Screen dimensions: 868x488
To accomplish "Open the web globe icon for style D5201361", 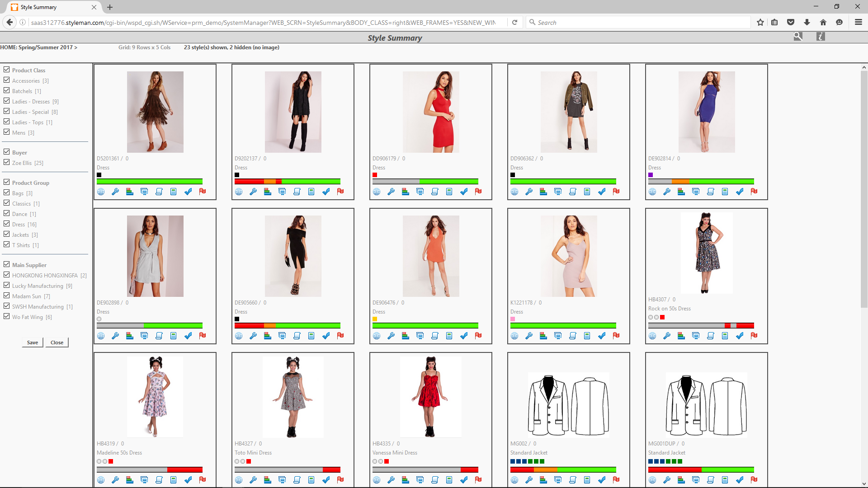I will 100,191.
